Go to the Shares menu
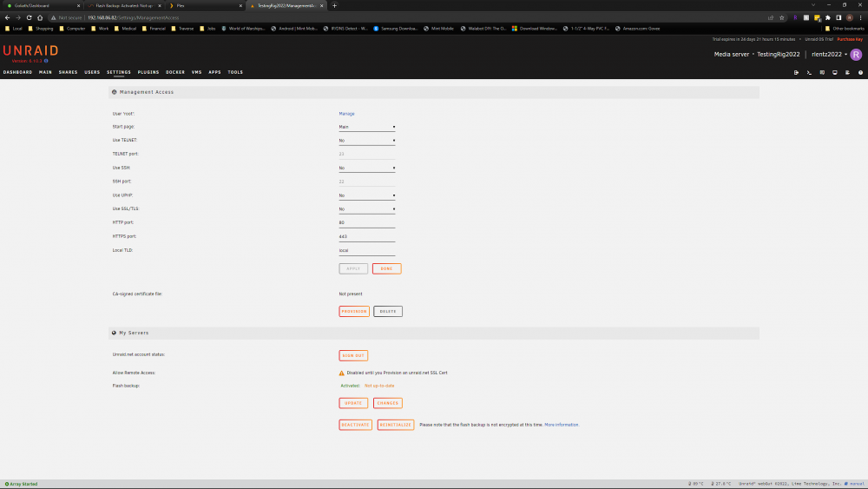Image resolution: width=868 pixels, height=489 pixels. coord(68,72)
